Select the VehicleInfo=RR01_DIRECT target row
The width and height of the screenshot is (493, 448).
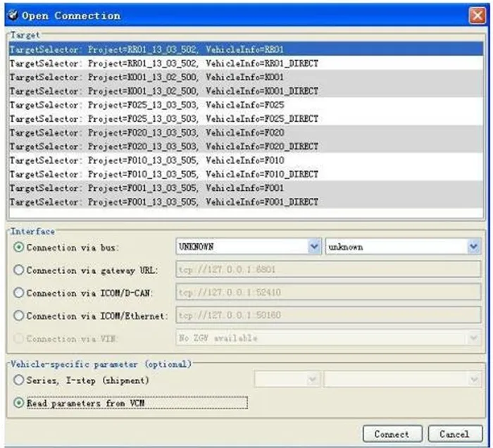point(246,63)
